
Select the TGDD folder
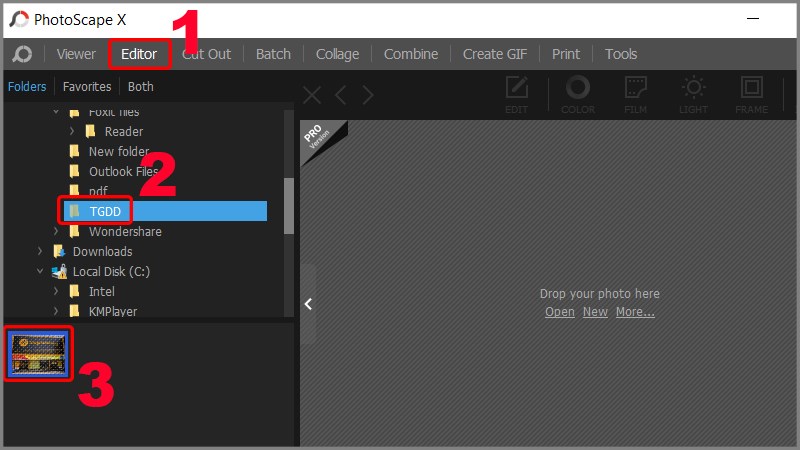[x=105, y=211]
